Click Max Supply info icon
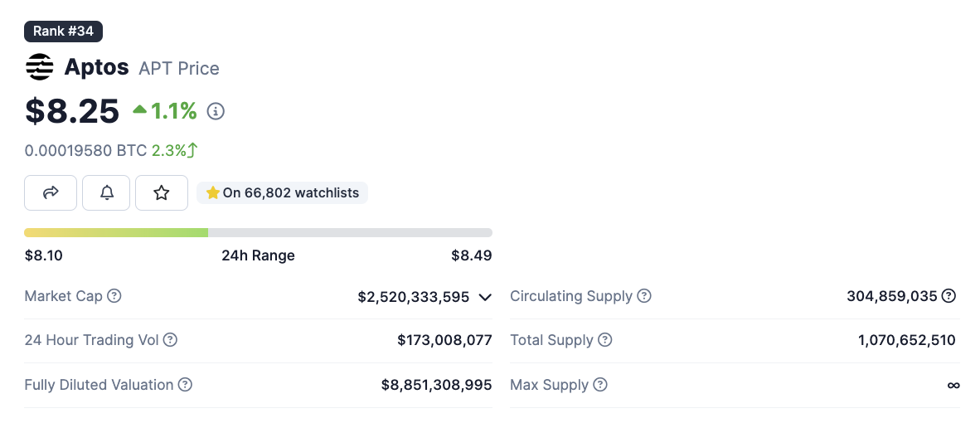The image size is (980, 423). tap(600, 385)
